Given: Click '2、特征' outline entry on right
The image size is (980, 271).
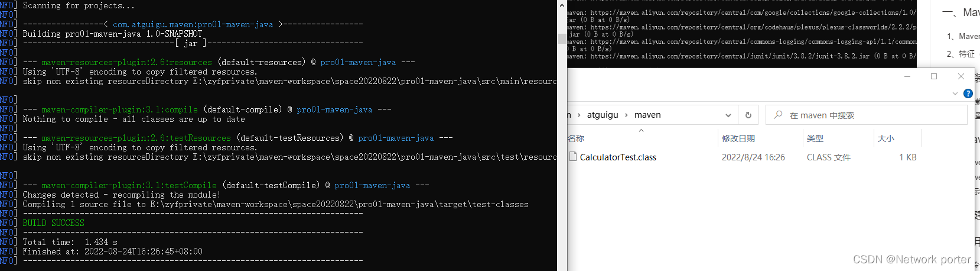Looking at the screenshot, I should [x=961, y=54].
